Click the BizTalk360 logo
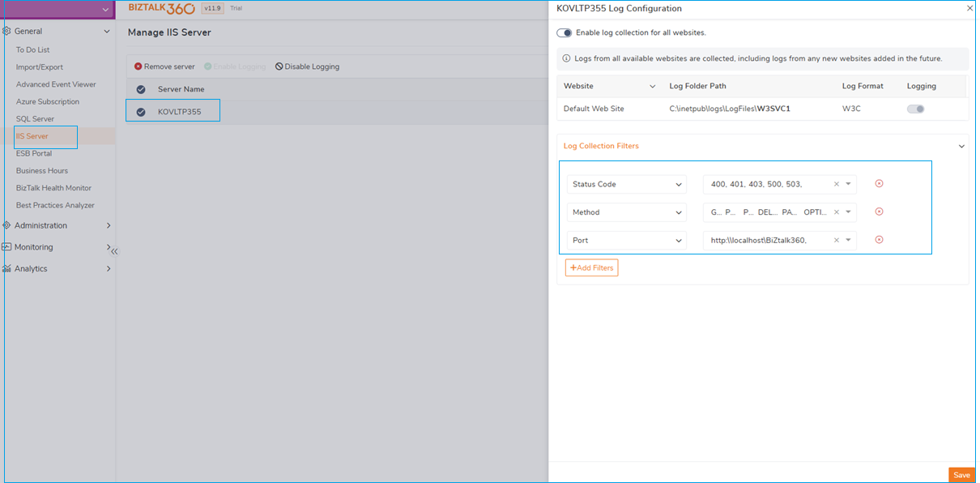The image size is (980, 483). [161, 8]
